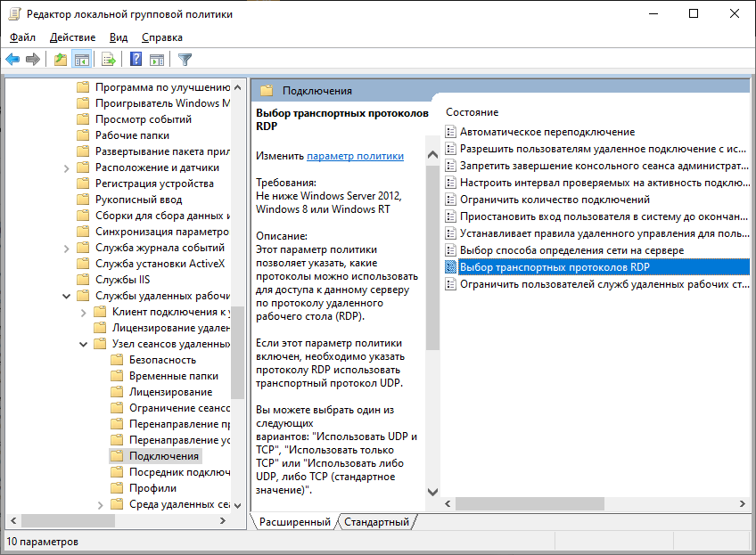
Task: Open Help via blue question mark icon
Action: click(136, 60)
